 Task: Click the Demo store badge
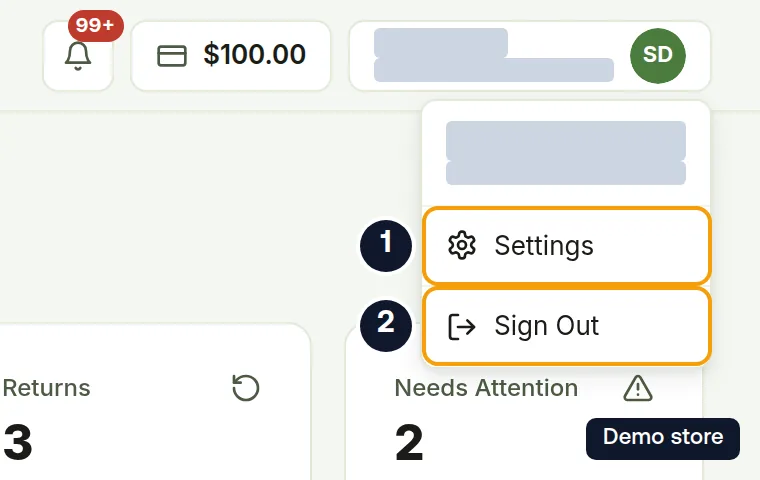pos(663,438)
